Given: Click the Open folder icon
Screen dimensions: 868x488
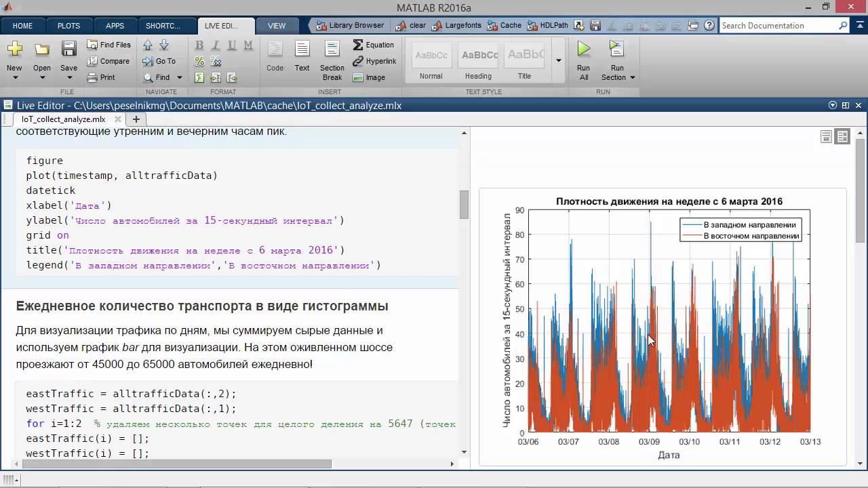Looking at the screenshot, I should 42,49.
